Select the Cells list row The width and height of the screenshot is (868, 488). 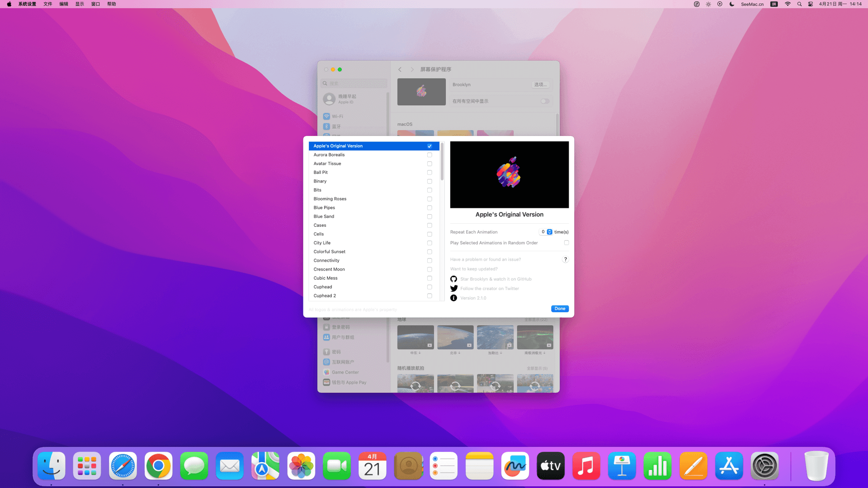(x=374, y=234)
